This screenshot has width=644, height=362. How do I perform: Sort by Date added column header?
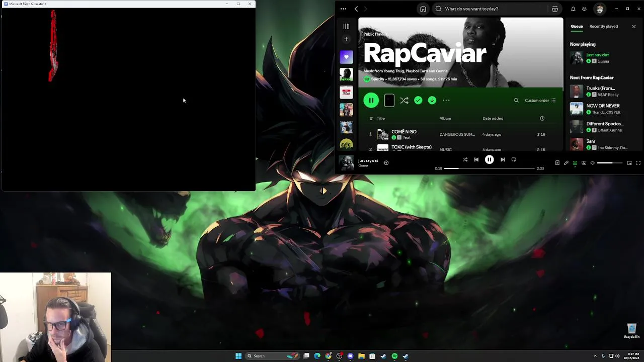[493, 118]
